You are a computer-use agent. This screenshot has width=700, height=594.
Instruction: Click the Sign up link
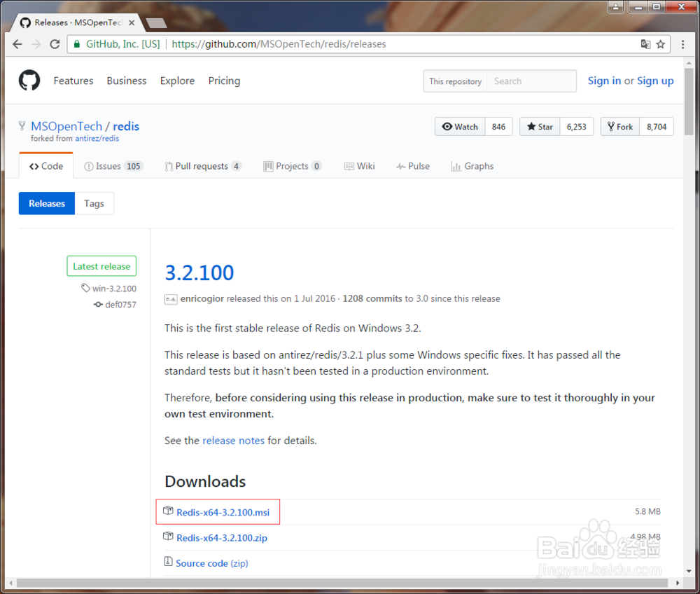point(655,81)
